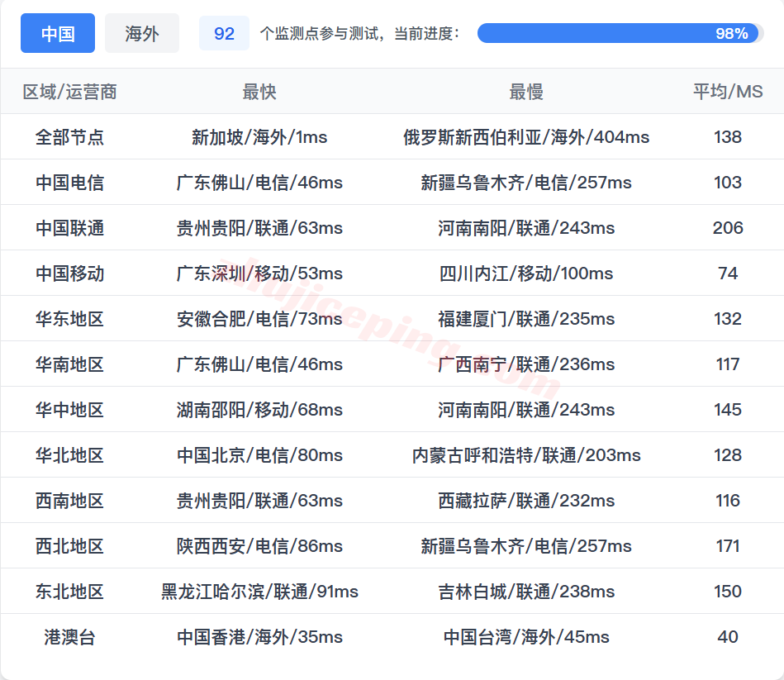The width and height of the screenshot is (784, 680).
Task: Click the 92 monitoring points count
Action: 224,33
